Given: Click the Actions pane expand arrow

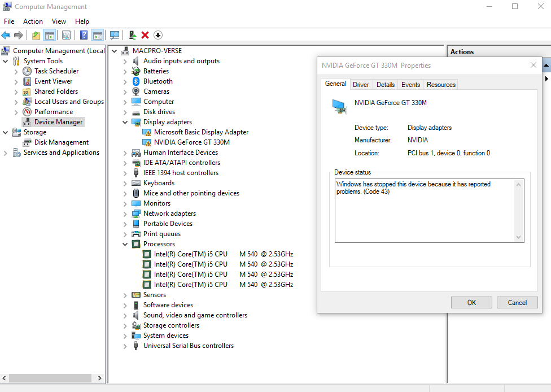Looking at the screenshot, I should tap(546, 79).
